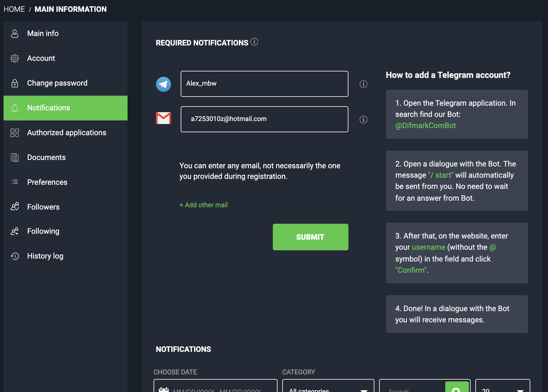Open the @DifmarkComBot link

(425, 126)
